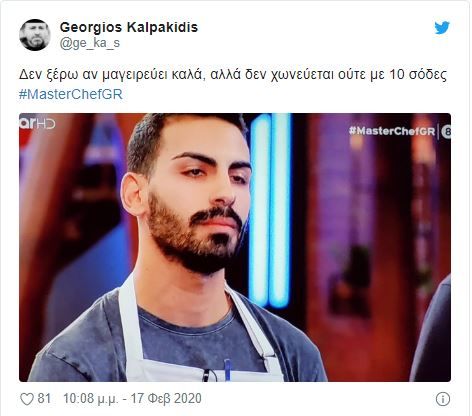Click the tweet text starting Δεν ξέρω
This screenshot has height=416, width=472.
(x=232, y=75)
